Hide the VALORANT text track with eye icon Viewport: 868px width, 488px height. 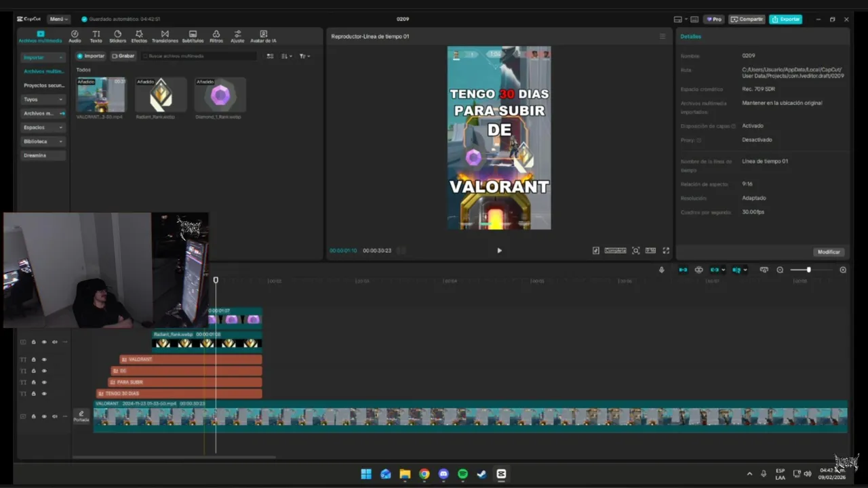click(x=44, y=360)
